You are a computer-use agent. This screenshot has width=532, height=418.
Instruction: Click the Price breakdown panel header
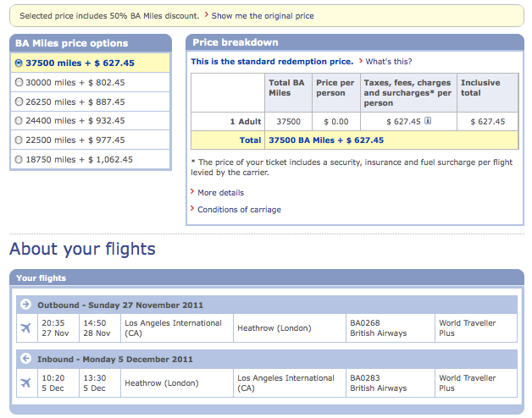236,42
